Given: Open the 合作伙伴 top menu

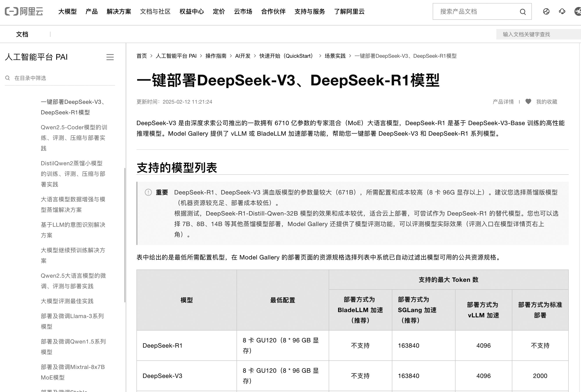Looking at the screenshot, I should point(273,11).
